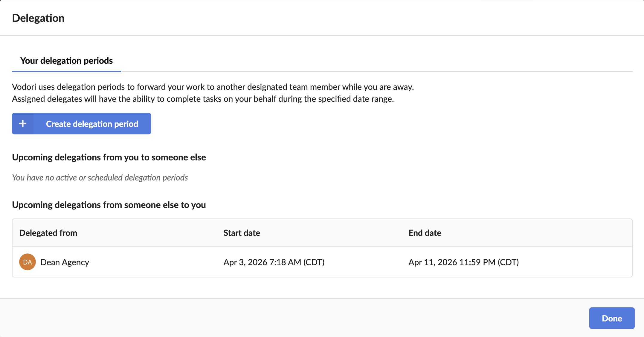The height and width of the screenshot is (337, 644).
Task: Click the empty footer bar left of Done
Action: [294, 318]
